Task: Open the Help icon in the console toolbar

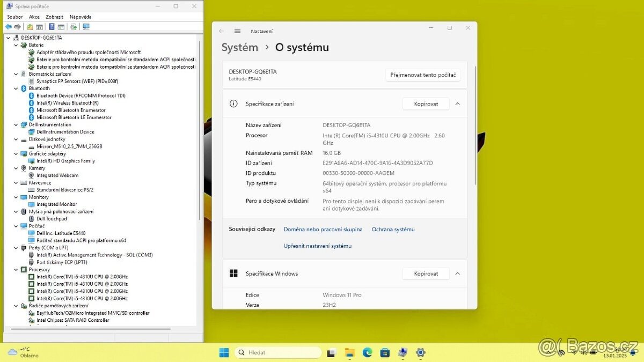Action: coord(52,26)
